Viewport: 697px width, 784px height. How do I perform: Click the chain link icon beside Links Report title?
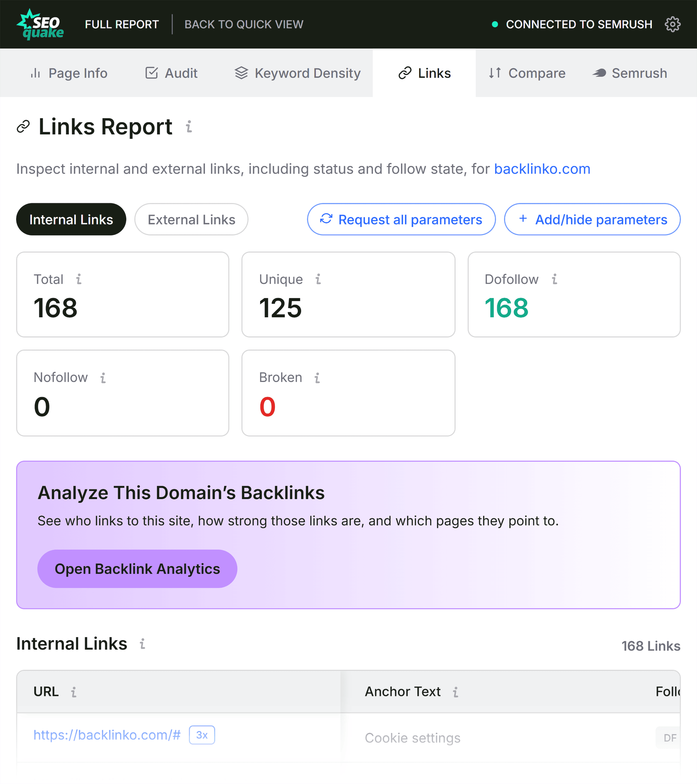pyautogui.click(x=23, y=127)
